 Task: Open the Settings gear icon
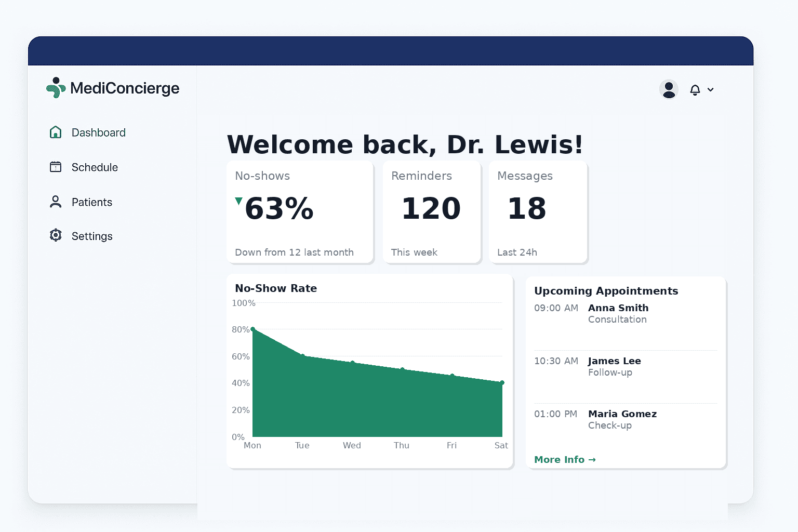(x=56, y=235)
